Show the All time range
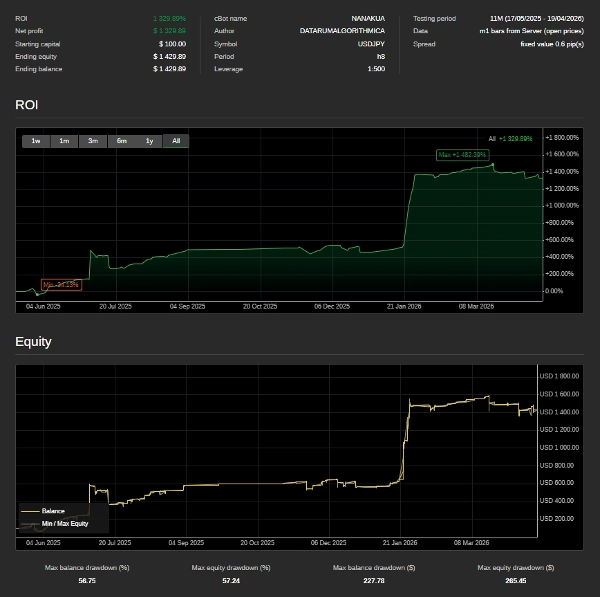This screenshot has width=600, height=597. click(x=176, y=141)
